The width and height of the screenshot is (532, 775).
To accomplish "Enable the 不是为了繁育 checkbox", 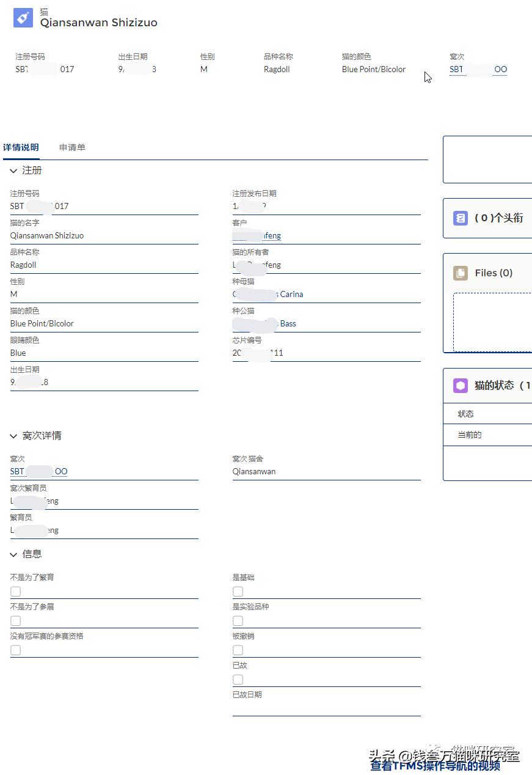I will [x=15, y=592].
